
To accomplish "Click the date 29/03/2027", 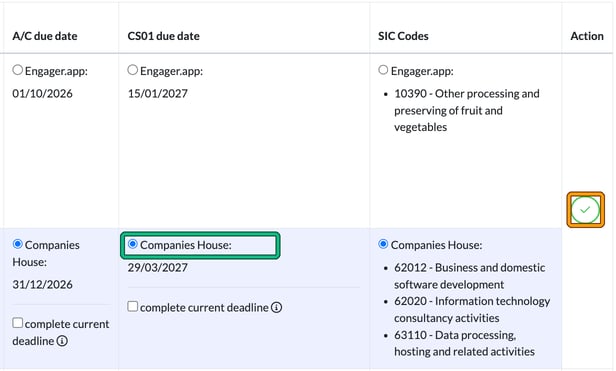I will pos(158,268).
